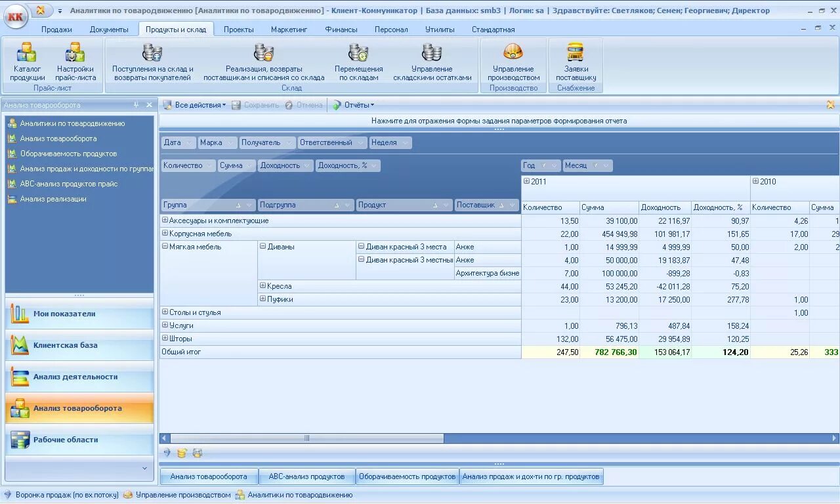Close the Анализ товарооборота side panel
Image resolution: width=840 pixels, height=504 pixels.
coord(149,104)
